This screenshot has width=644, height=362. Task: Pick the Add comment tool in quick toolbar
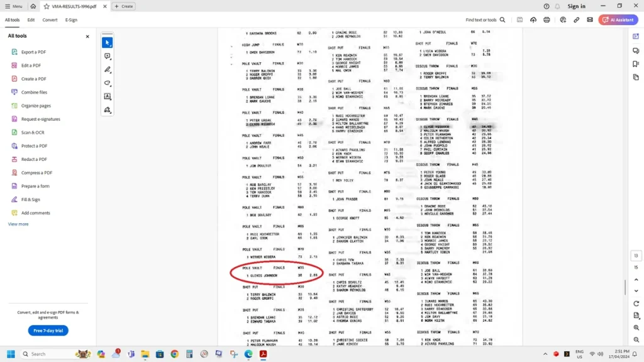tap(108, 56)
